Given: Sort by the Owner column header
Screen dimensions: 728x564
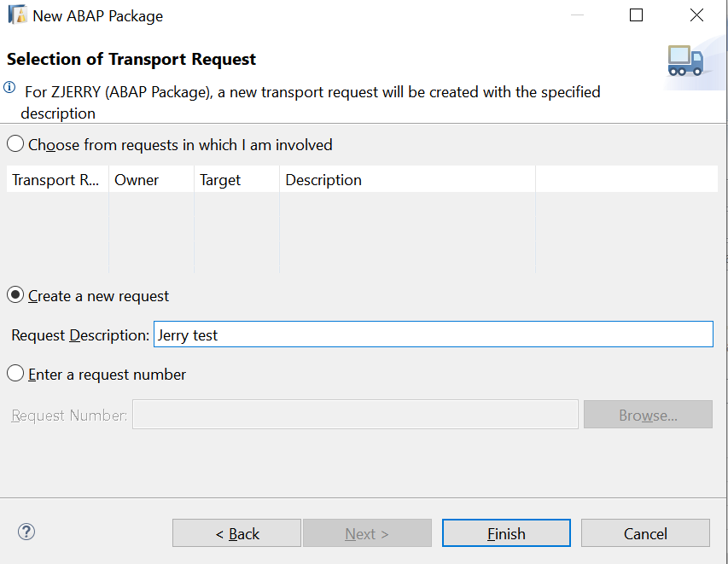Looking at the screenshot, I should coord(150,180).
